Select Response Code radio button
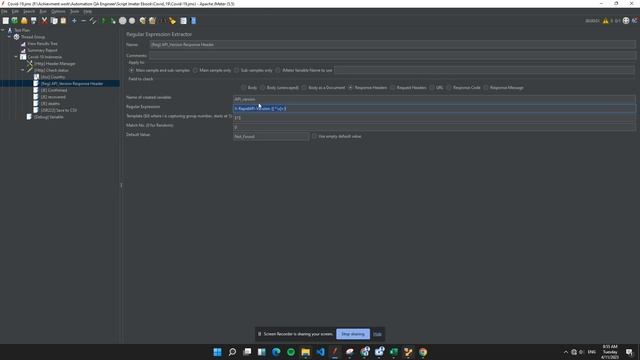The image size is (640, 360). point(449,88)
